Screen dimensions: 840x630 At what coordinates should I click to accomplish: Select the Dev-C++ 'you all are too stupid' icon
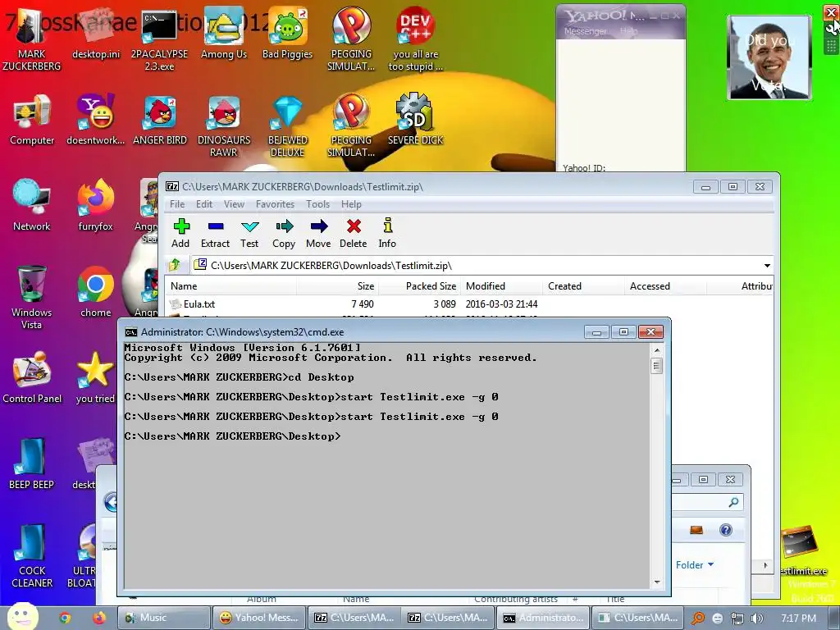[x=415, y=38]
